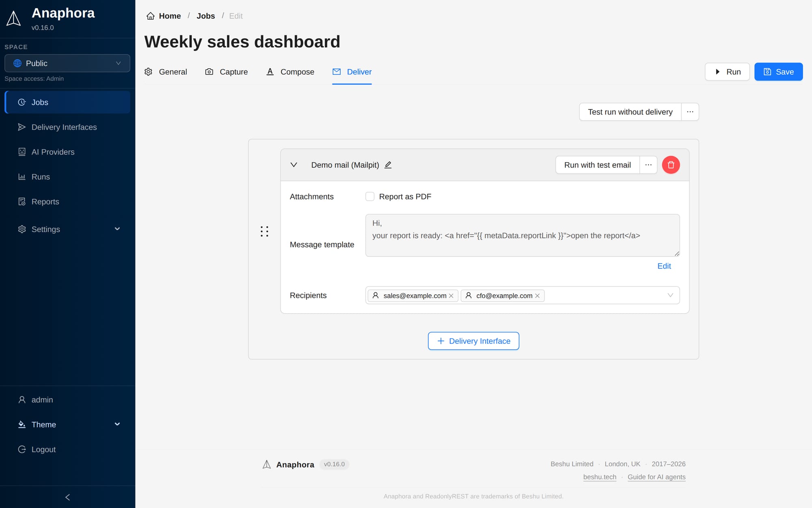The width and height of the screenshot is (812, 508).
Task: Open Reports in the sidebar
Action: (67, 202)
